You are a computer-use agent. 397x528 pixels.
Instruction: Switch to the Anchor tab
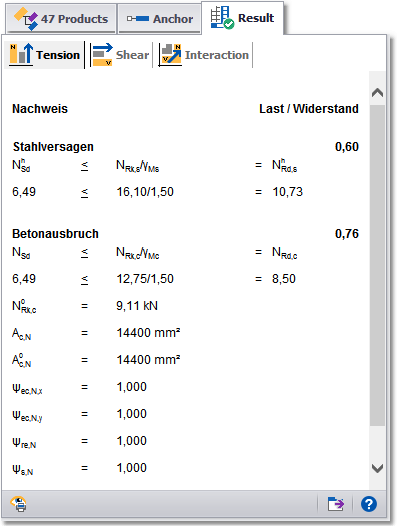point(159,19)
